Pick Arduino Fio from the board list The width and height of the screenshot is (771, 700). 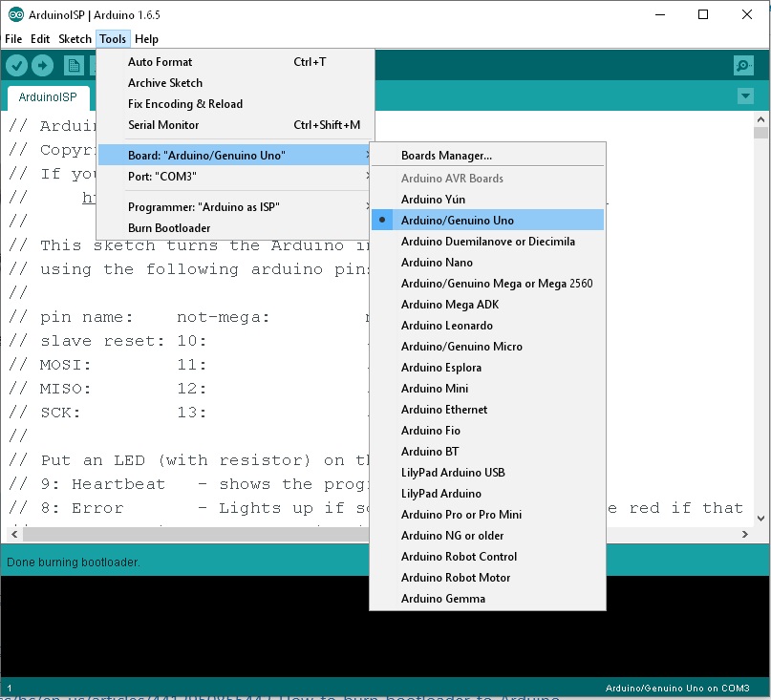[x=487, y=431]
